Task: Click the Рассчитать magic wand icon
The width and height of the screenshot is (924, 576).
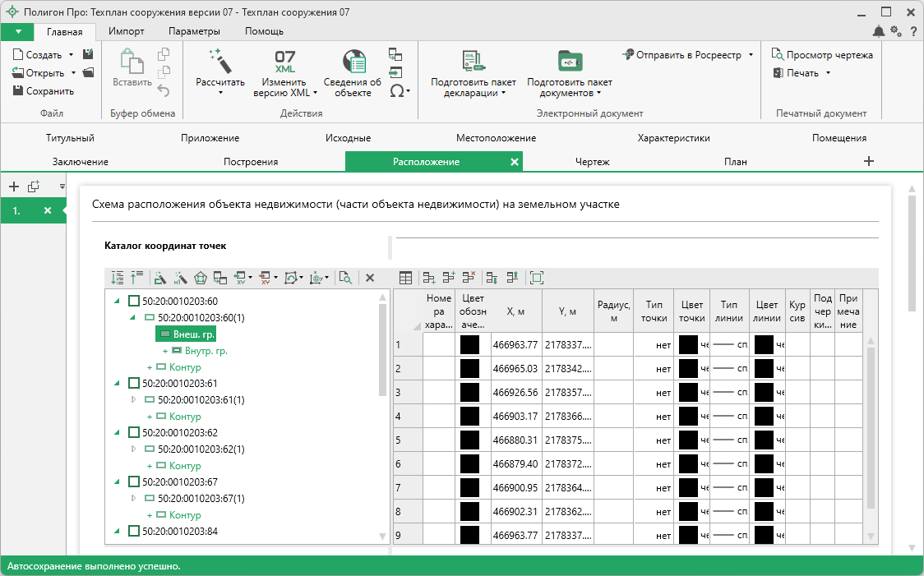Action: point(220,61)
